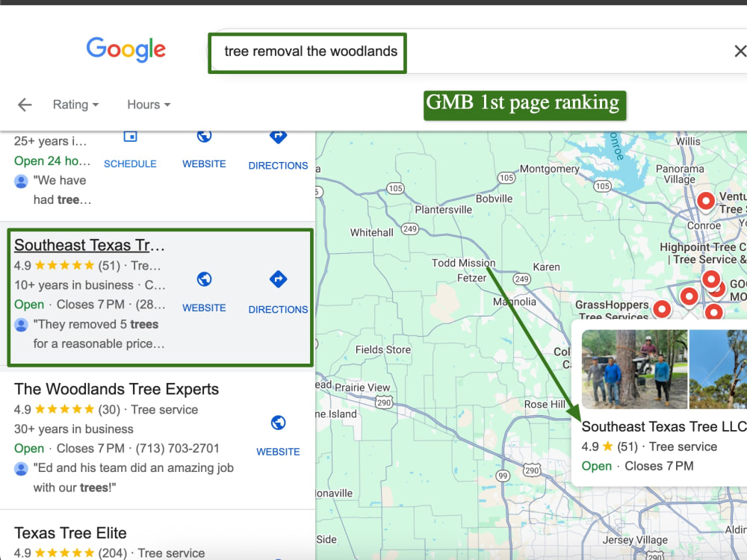747x560 pixels.
Task: Click Montgomery label on the map
Action: click(x=549, y=169)
